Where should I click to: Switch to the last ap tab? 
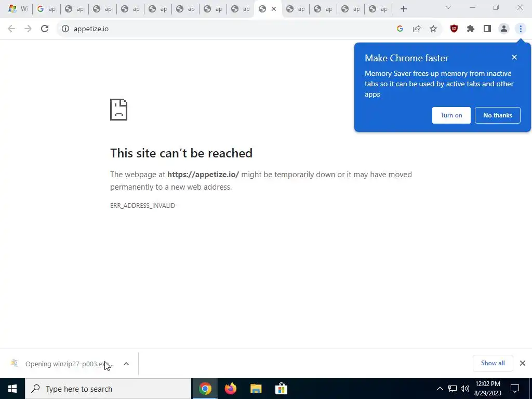(x=378, y=9)
